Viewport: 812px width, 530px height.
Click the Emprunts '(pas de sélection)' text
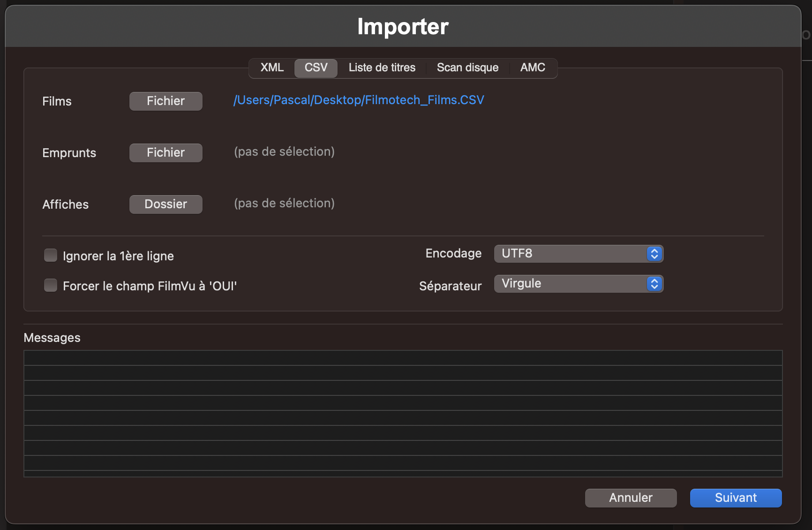coord(284,151)
